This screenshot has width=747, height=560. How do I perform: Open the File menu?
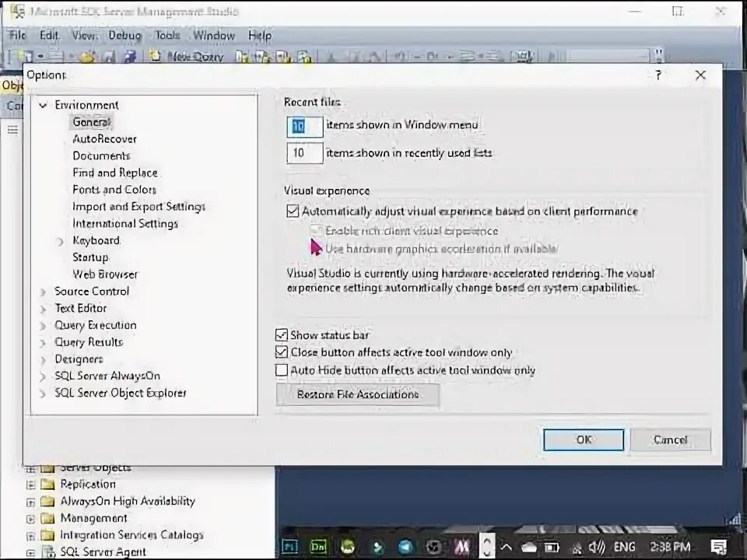(18, 35)
